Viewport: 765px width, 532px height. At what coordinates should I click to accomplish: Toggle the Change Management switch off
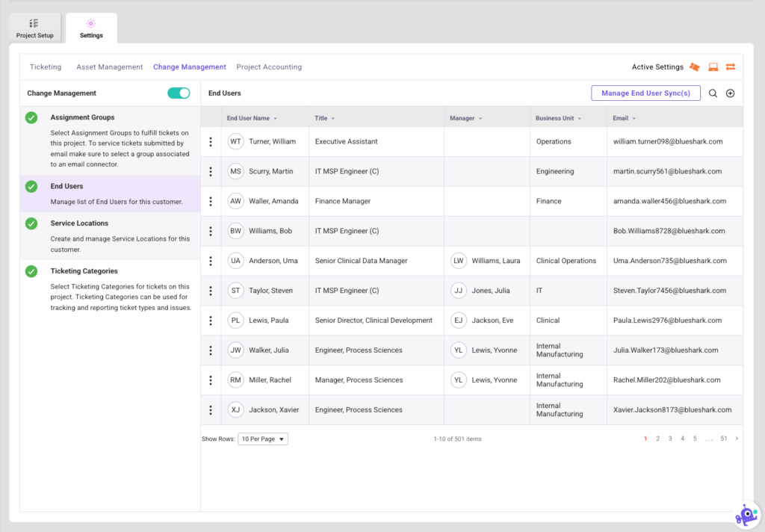pos(179,93)
